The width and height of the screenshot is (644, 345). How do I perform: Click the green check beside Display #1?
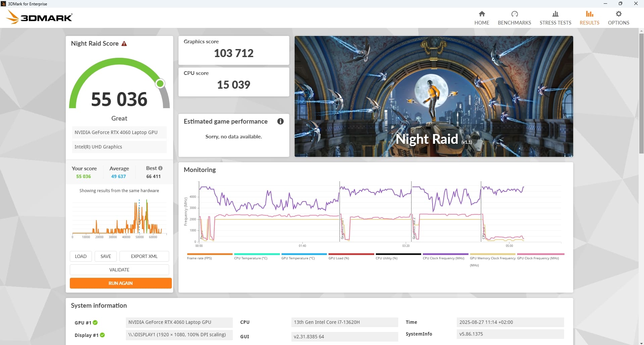click(x=102, y=335)
